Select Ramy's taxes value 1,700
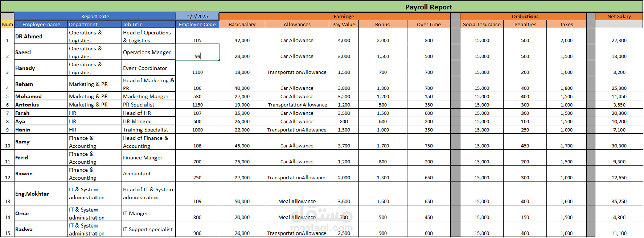The image size is (644, 238). [x=567, y=142]
